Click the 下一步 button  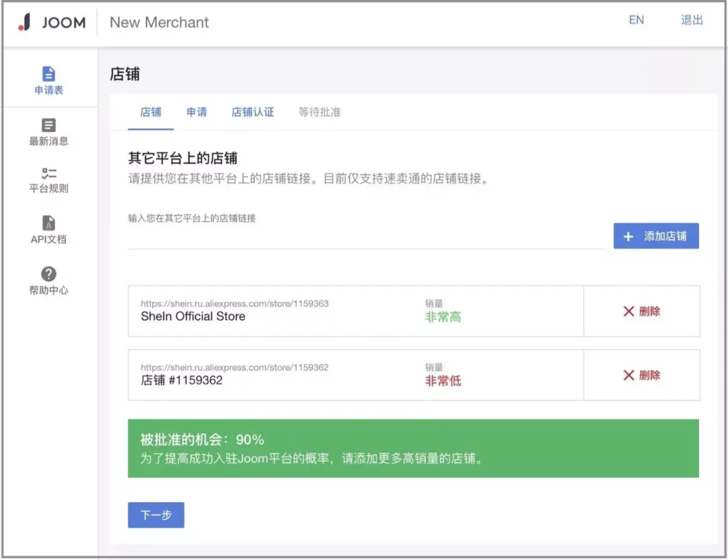[156, 515]
